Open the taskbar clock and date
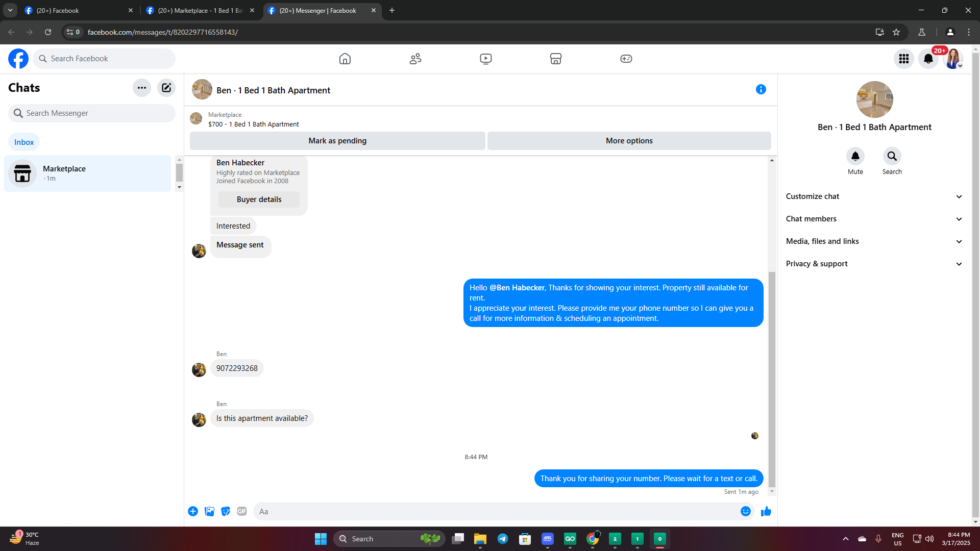The height and width of the screenshot is (551, 980). tap(956, 539)
